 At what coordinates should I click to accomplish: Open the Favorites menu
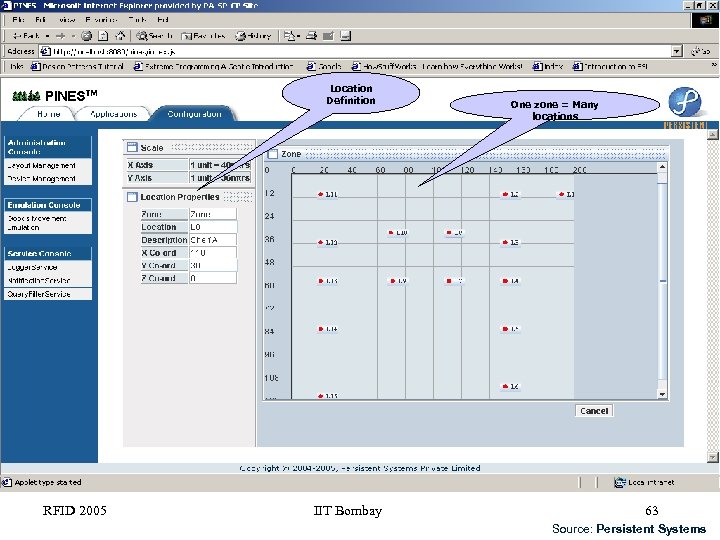point(101,20)
